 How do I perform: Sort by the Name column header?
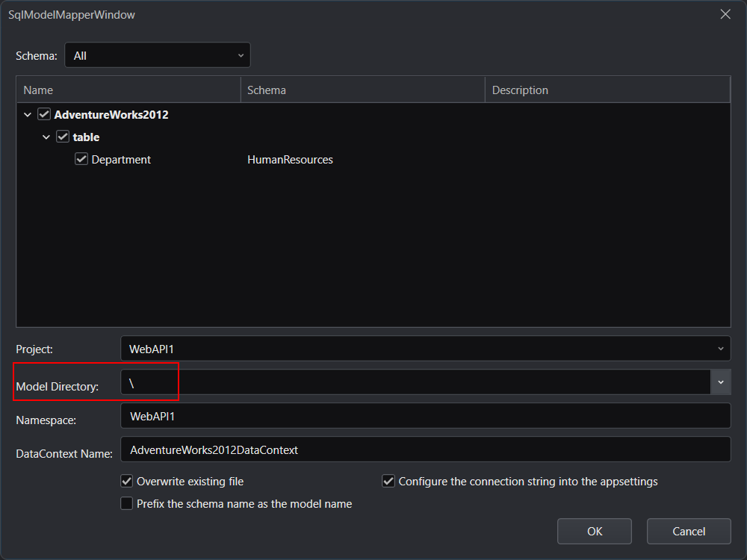[128, 90]
